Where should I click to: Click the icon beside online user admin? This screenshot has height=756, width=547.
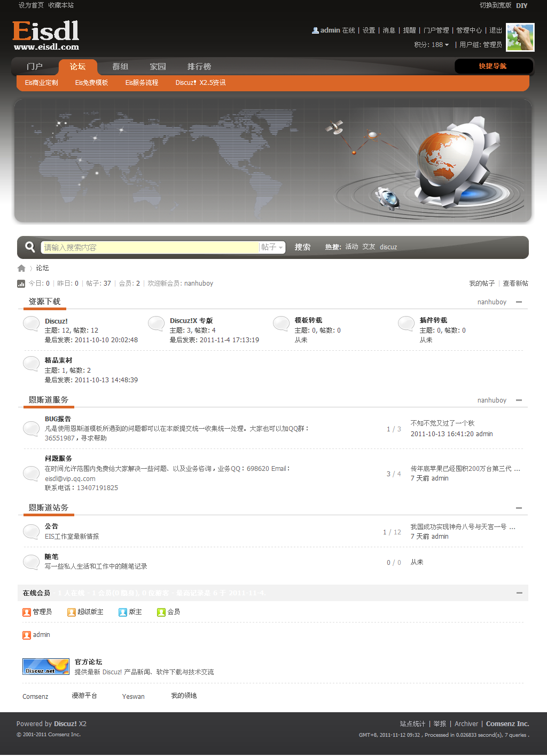pyautogui.click(x=27, y=635)
